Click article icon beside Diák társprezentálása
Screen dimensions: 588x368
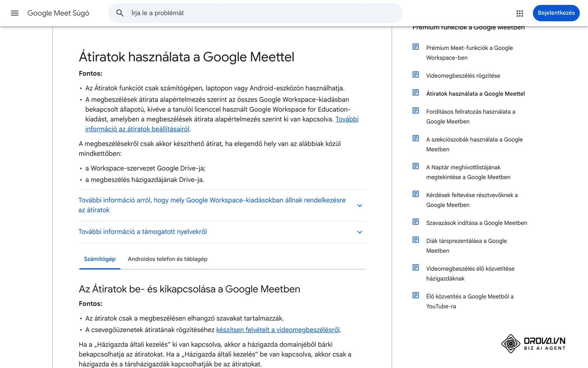click(x=416, y=240)
